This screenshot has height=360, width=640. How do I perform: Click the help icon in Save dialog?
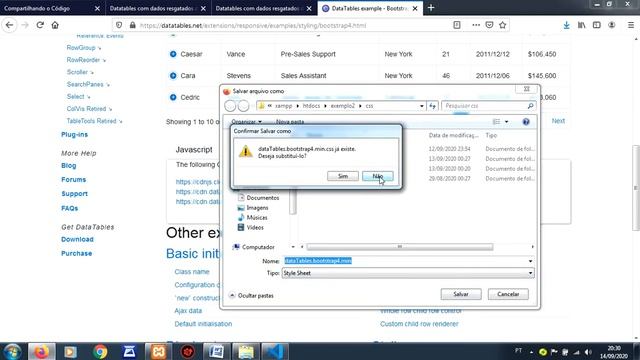click(526, 122)
